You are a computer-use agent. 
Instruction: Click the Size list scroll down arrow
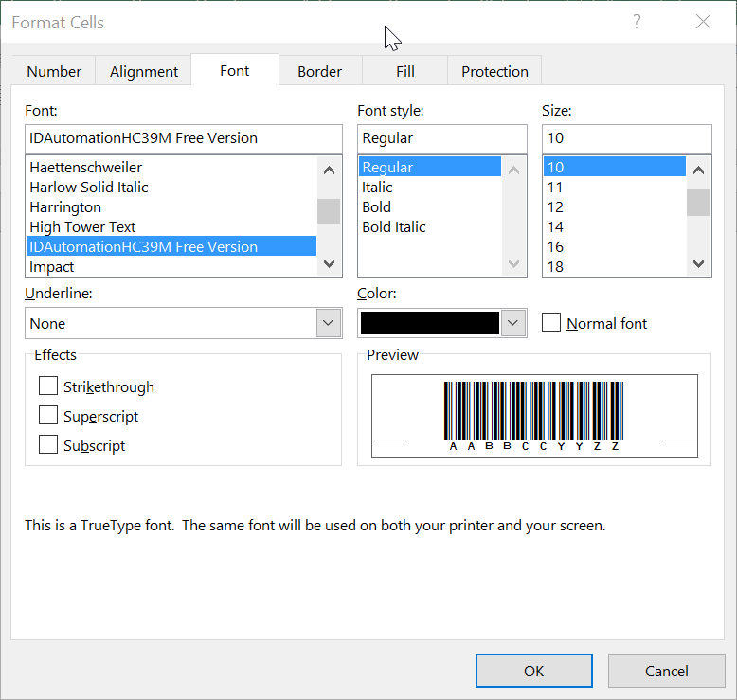coord(698,263)
